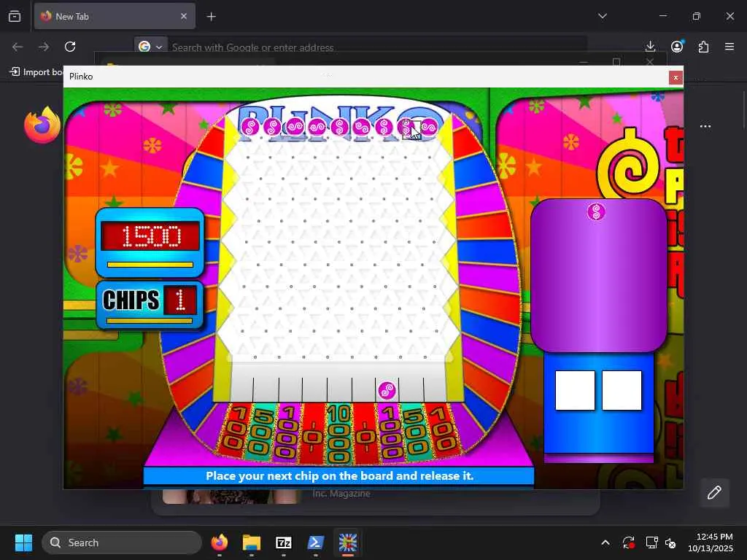Drop a chip from the leftmost top slot

coord(250,127)
